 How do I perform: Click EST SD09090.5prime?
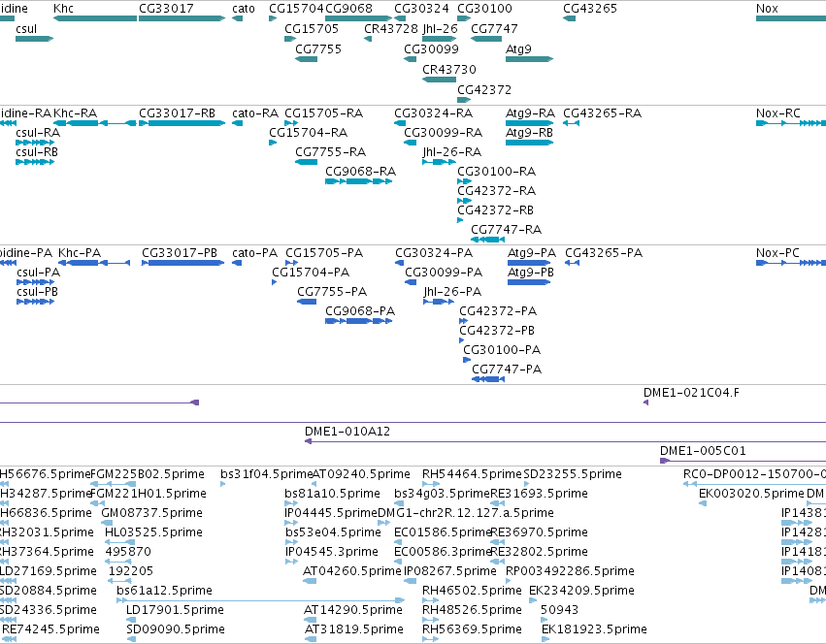pos(131,639)
